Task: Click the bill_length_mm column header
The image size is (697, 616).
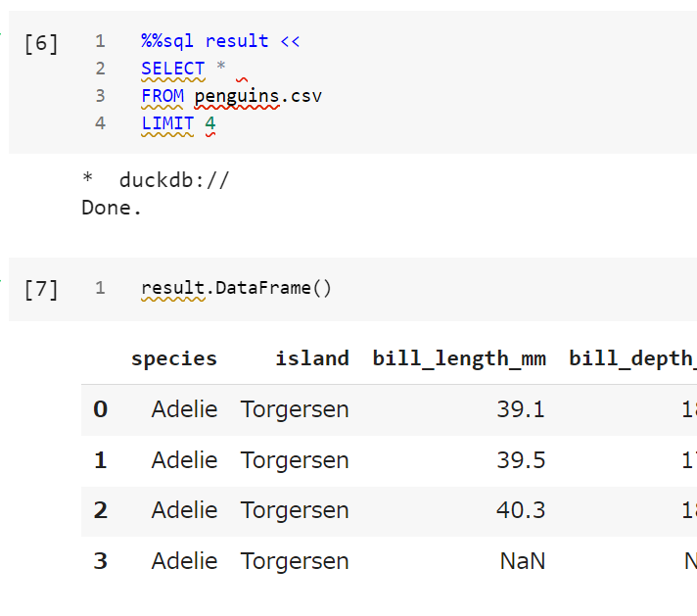Action: [x=459, y=358]
